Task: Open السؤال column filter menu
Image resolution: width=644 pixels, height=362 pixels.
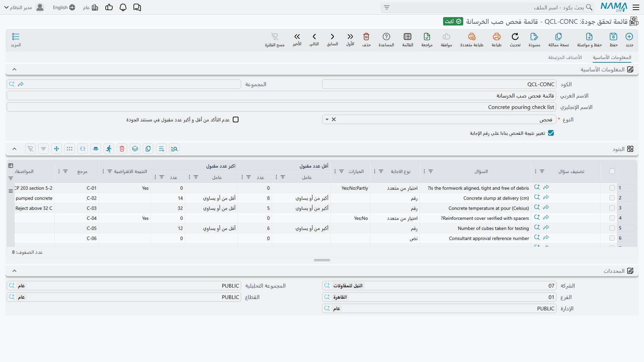Action: coord(431,171)
